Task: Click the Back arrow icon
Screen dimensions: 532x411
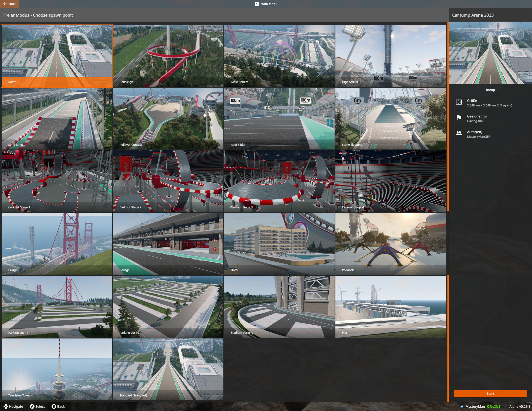Action: 5,4
